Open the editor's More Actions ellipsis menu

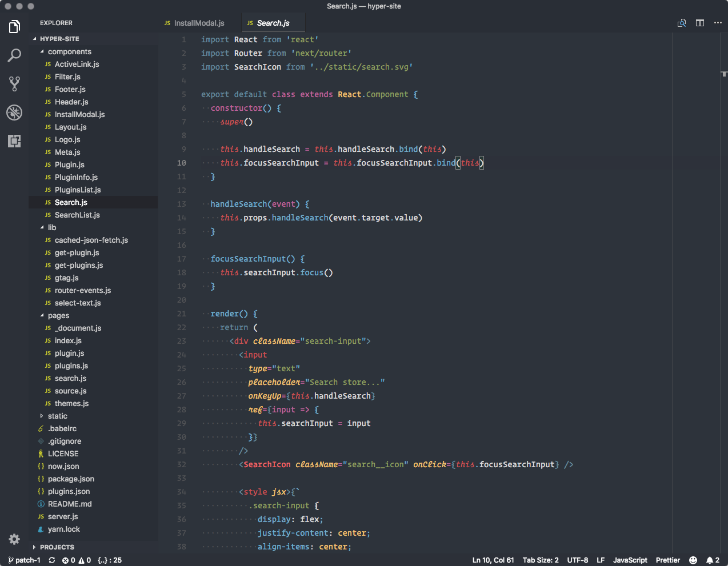click(718, 23)
